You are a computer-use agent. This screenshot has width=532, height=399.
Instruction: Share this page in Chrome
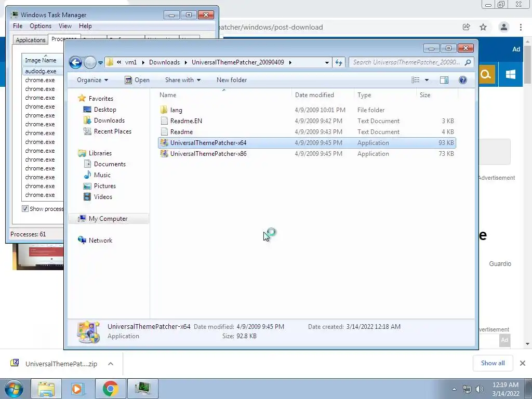coord(467,27)
